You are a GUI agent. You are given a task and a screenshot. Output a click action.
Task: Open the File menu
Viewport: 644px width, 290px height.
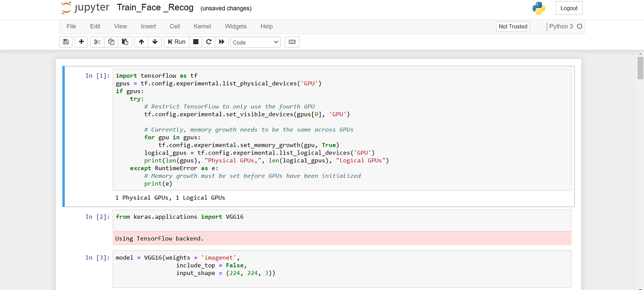coord(71,26)
